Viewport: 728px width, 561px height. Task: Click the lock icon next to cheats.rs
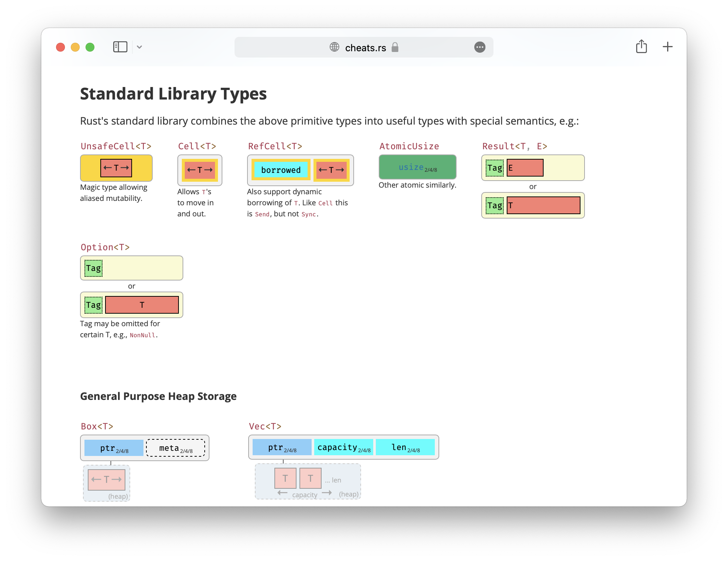coord(395,47)
